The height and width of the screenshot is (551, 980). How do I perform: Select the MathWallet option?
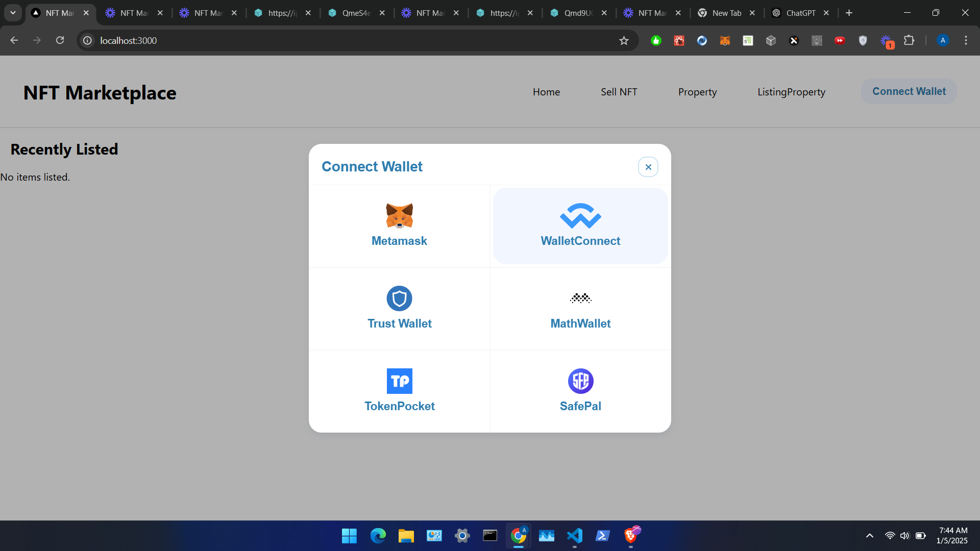(x=580, y=309)
